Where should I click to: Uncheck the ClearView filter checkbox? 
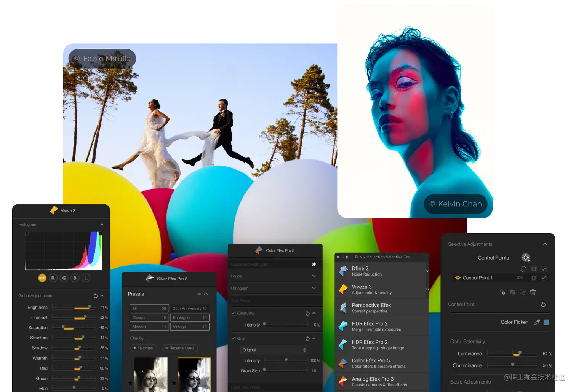233,313
